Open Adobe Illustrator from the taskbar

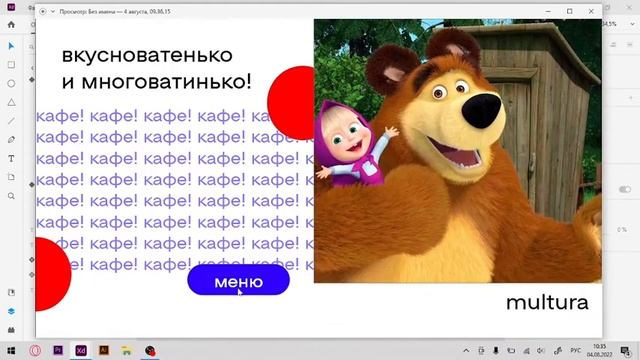tap(104, 350)
